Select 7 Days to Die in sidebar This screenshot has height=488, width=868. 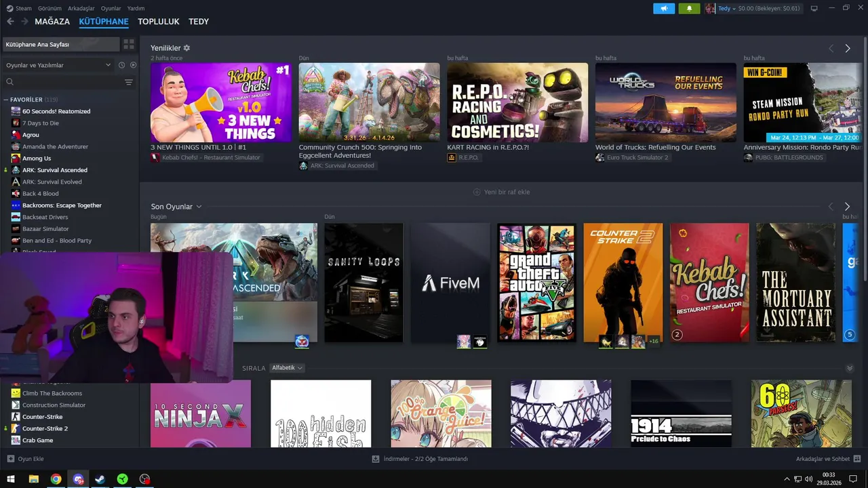point(41,123)
